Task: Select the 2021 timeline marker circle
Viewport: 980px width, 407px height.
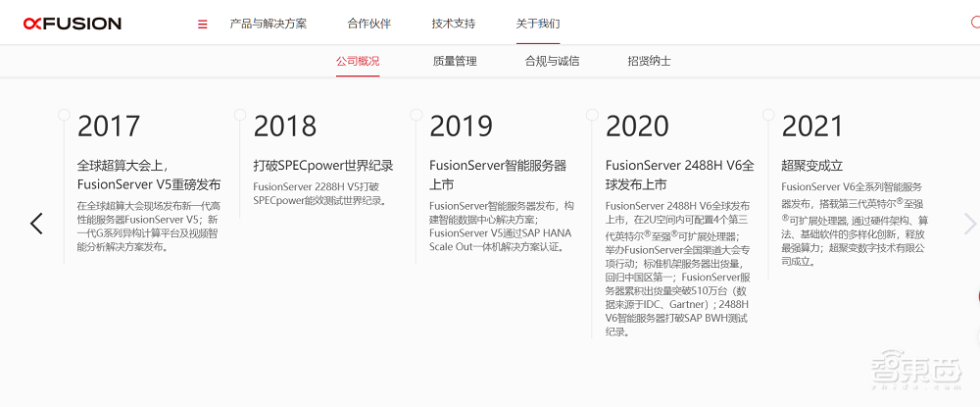Action: [x=768, y=115]
